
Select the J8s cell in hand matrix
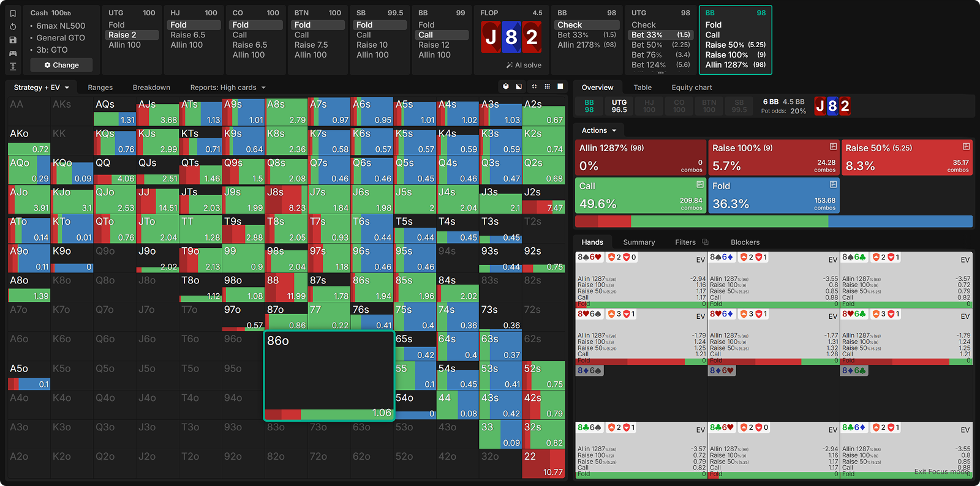coord(286,200)
